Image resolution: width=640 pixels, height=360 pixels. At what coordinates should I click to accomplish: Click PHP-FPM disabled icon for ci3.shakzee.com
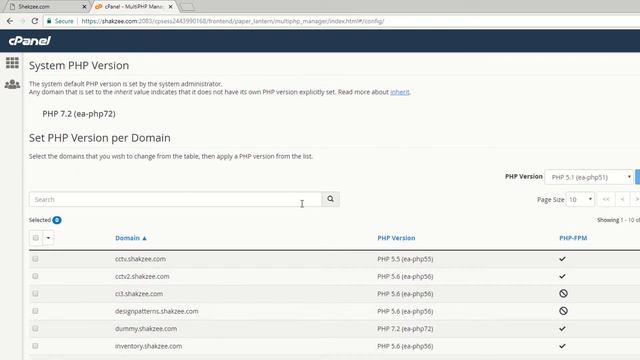pyautogui.click(x=563, y=293)
